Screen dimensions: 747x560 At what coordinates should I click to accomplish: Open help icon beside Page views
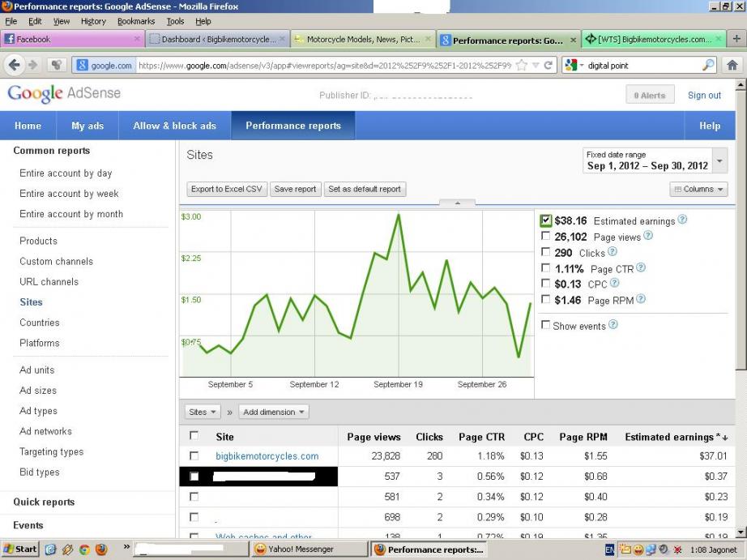pyautogui.click(x=648, y=236)
